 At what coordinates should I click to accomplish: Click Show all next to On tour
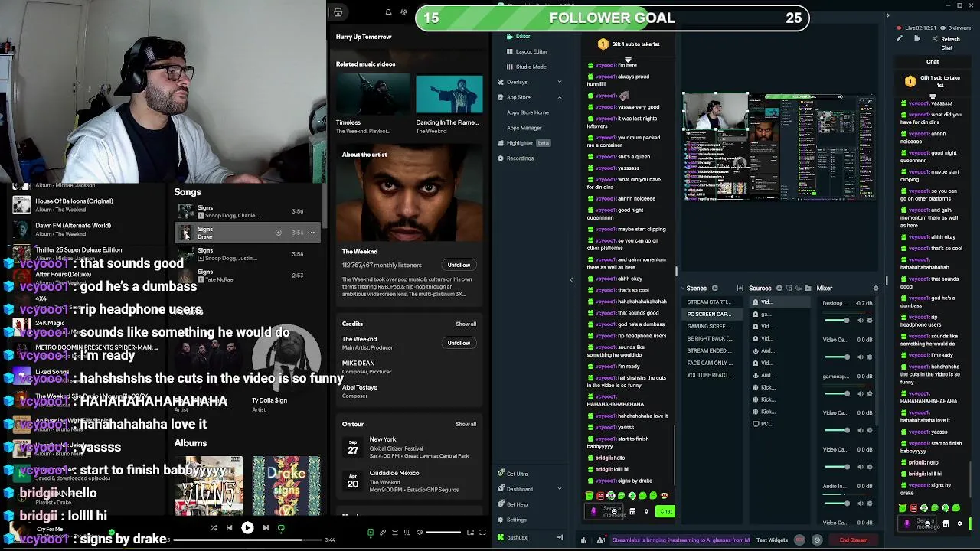[465, 424]
